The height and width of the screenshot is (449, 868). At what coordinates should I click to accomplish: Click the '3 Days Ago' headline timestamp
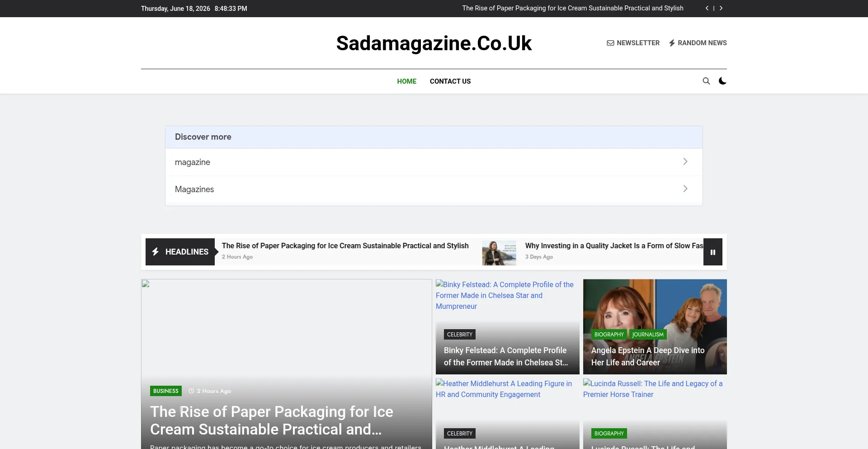539,257
